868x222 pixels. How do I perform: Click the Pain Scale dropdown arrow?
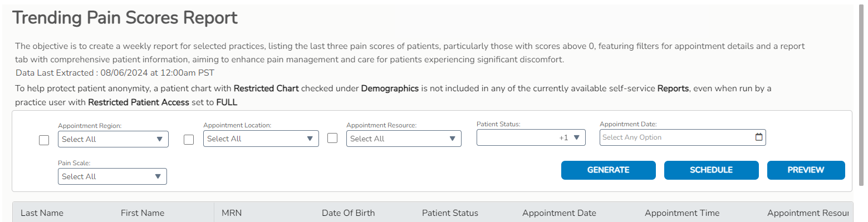[x=158, y=176]
